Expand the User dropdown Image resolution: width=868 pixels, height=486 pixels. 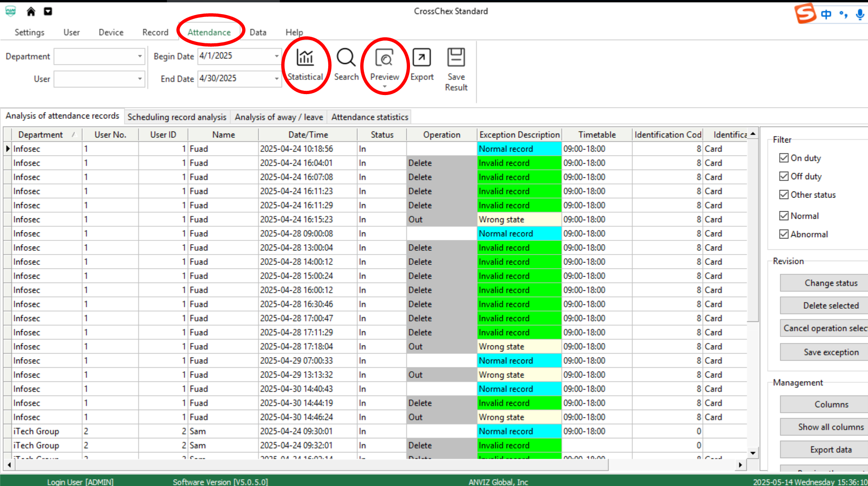140,79
